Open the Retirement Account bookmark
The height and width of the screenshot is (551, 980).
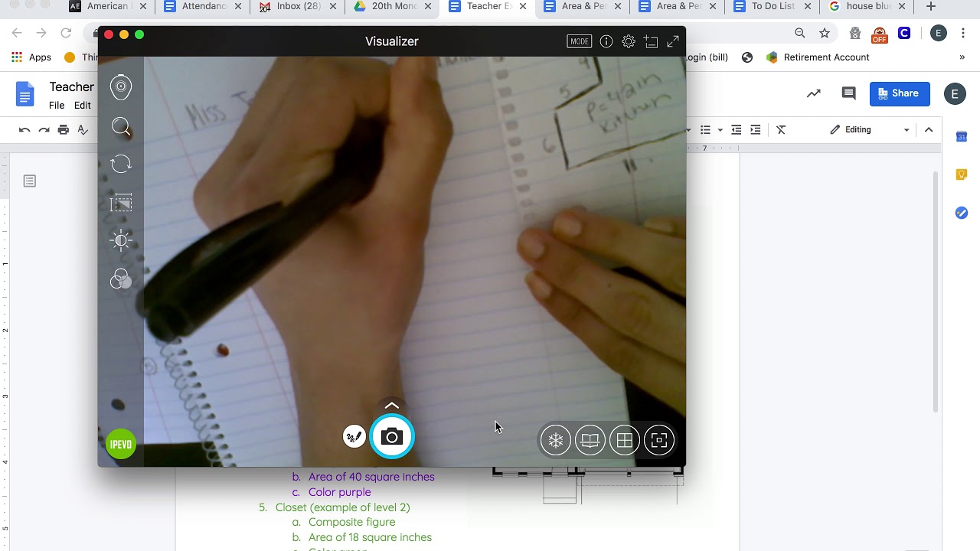coord(818,57)
